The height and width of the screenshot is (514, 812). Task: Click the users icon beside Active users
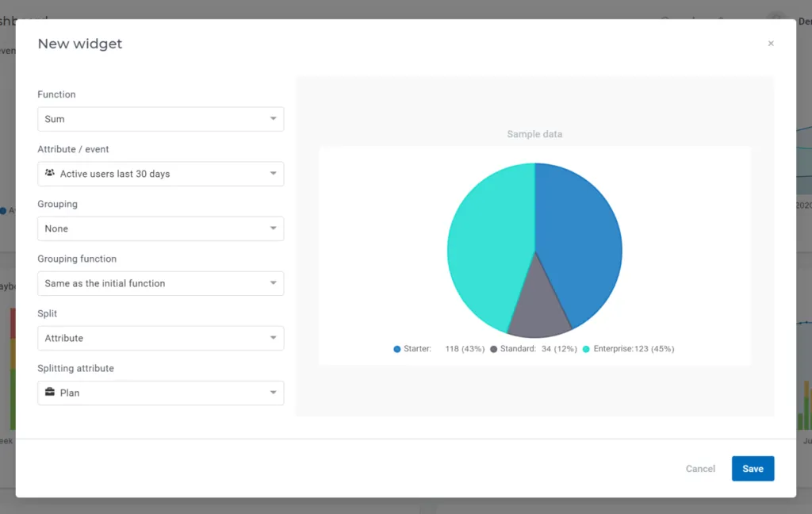click(50, 173)
